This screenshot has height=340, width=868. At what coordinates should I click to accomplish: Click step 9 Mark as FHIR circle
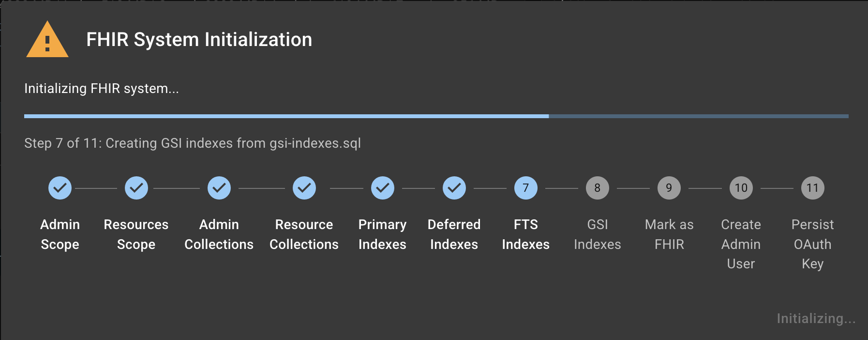[x=669, y=188]
